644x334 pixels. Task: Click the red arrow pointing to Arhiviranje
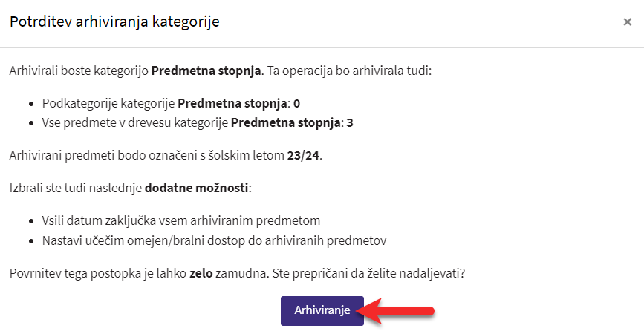click(x=395, y=311)
